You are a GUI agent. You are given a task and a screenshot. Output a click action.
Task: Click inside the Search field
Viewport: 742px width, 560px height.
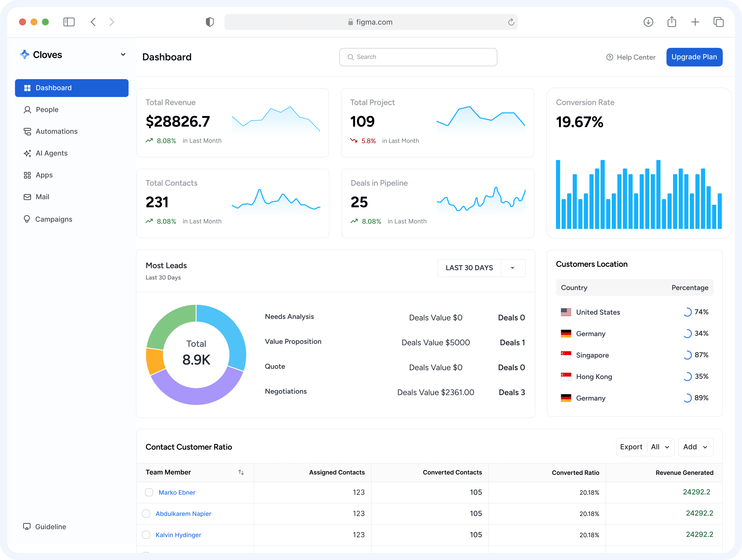click(418, 57)
